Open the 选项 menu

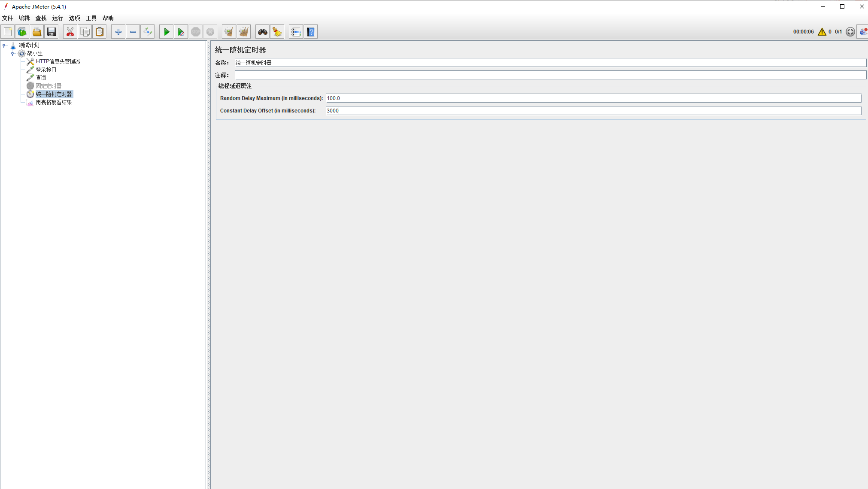click(74, 18)
